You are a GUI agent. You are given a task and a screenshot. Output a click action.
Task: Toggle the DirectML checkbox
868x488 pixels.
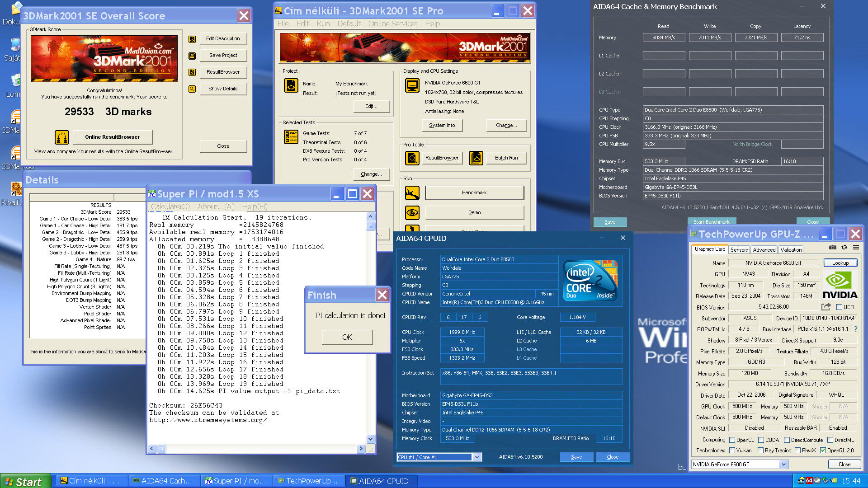pyautogui.click(x=830, y=440)
